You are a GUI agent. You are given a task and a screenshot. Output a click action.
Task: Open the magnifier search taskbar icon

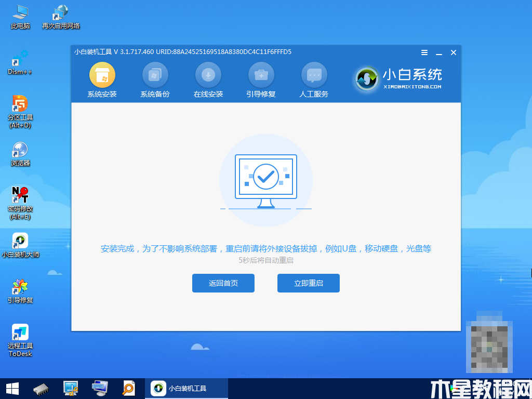tap(129, 389)
